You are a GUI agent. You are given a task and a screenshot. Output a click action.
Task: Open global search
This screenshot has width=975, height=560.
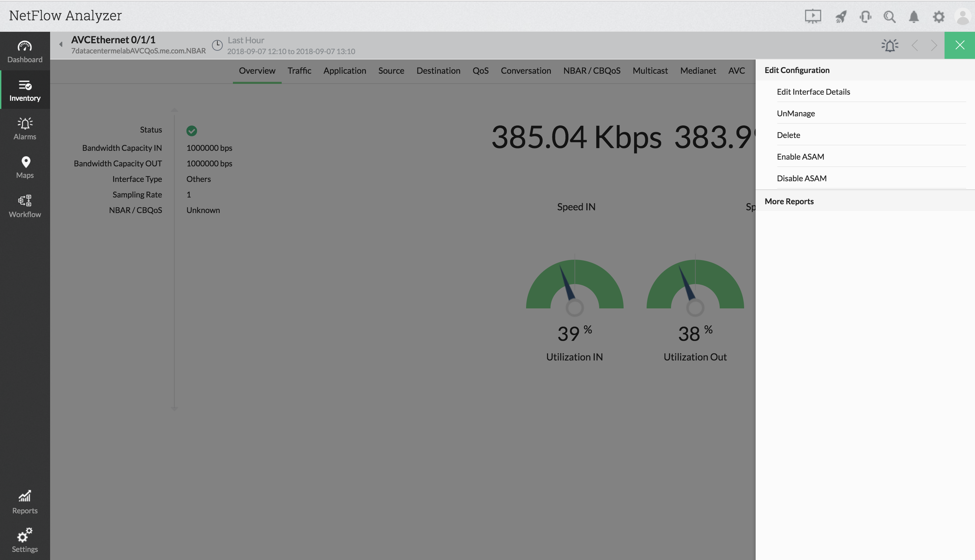point(890,17)
